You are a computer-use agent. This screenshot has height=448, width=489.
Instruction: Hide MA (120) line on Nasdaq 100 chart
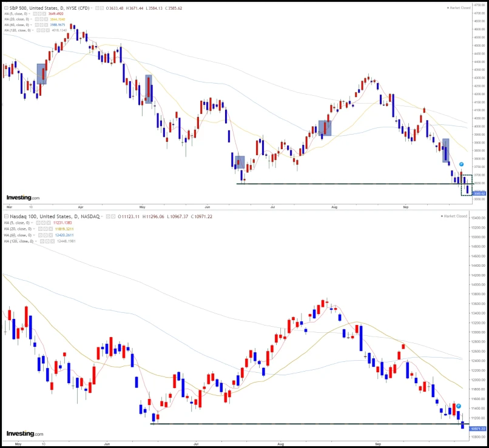(x=42, y=241)
